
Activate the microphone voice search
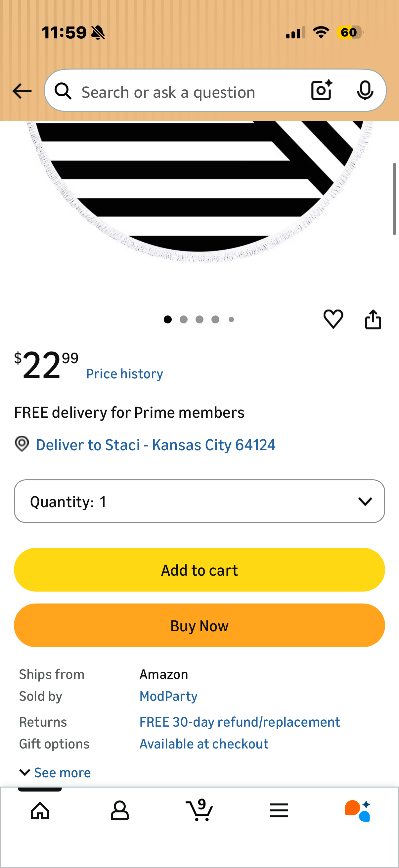(365, 90)
